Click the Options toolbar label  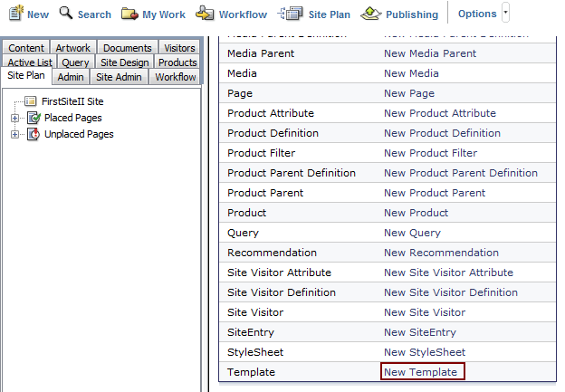point(477,14)
